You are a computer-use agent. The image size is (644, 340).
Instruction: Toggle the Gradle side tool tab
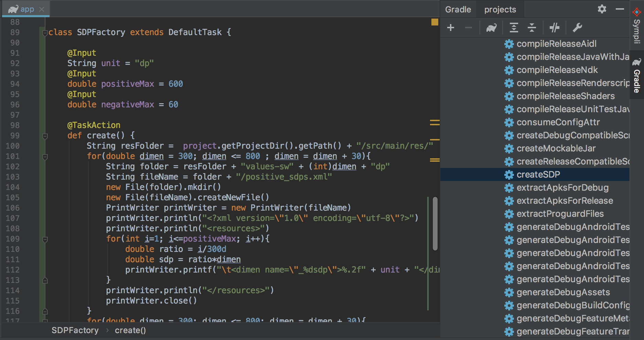[637, 76]
